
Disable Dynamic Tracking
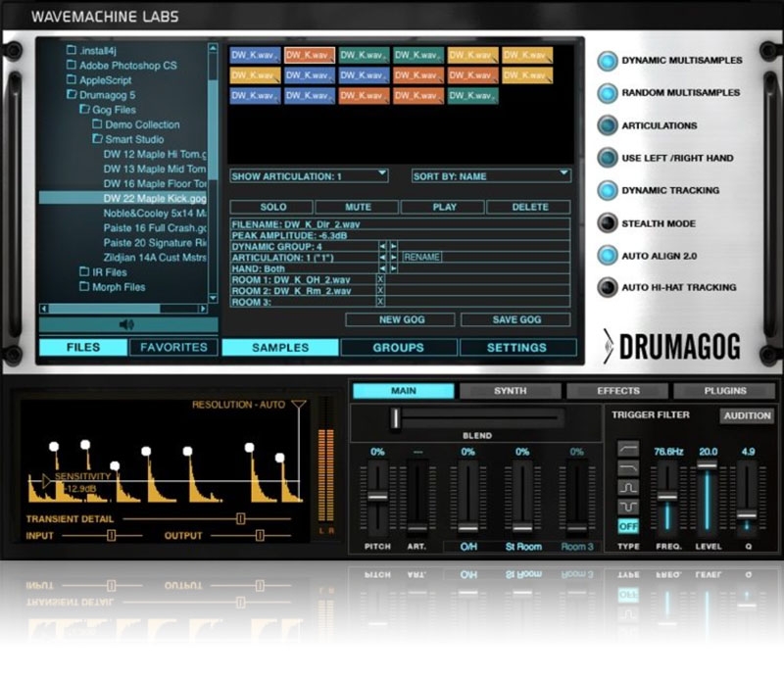click(608, 190)
